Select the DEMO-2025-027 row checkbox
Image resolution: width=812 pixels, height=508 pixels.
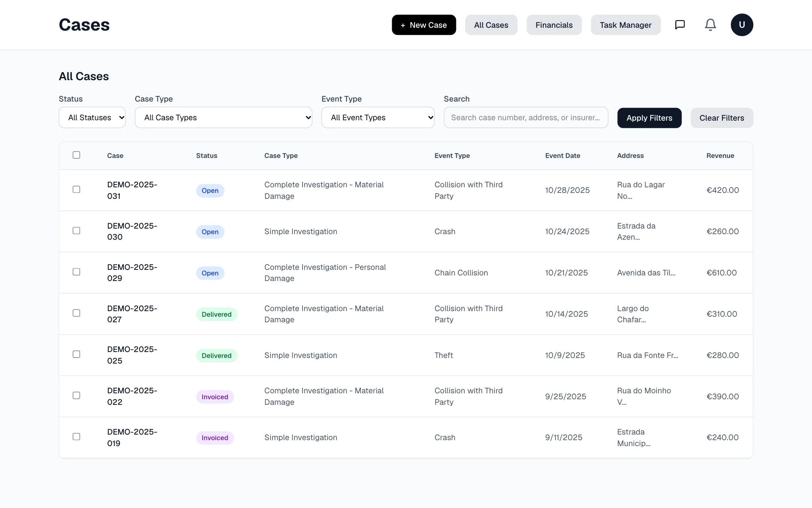point(77,314)
